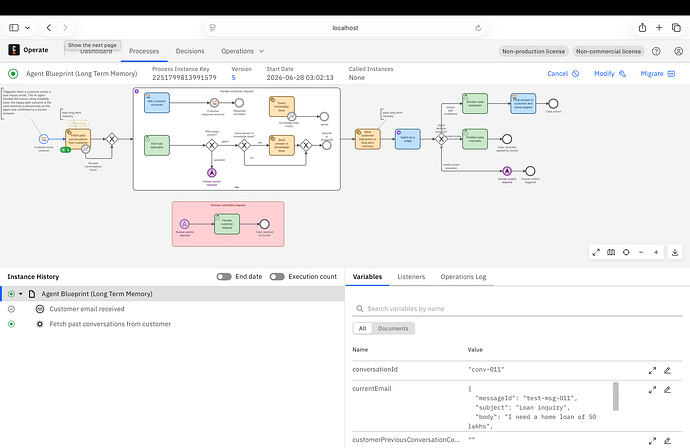
Task: Open browser sidebar options chevron
Action: click(x=27, y=28)
